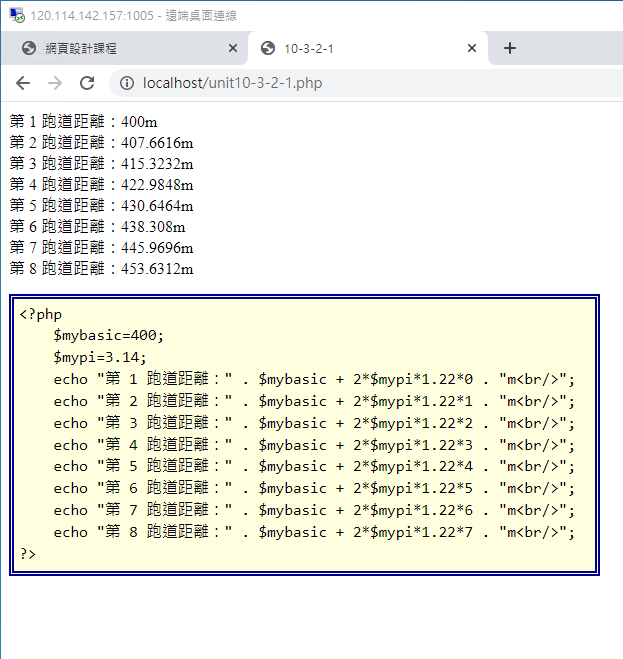Click the browser forward arrow

pos(55,83)
